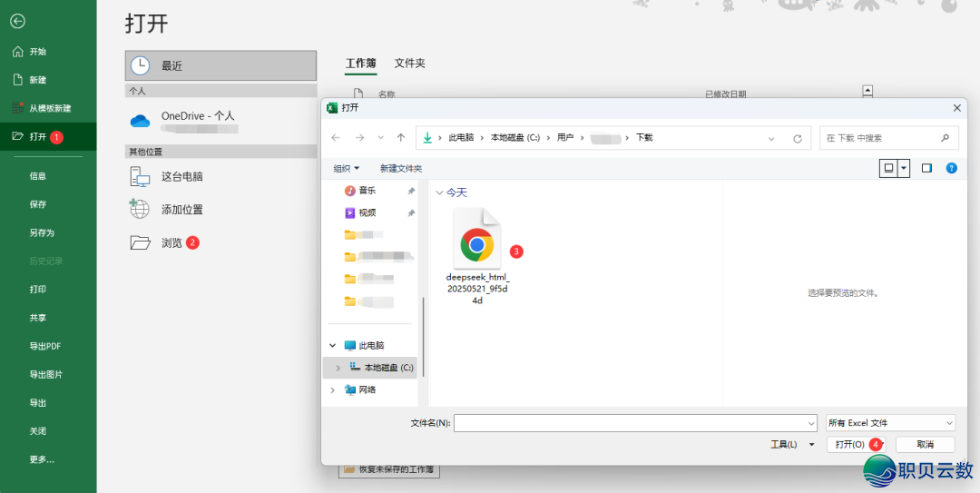The image size is (980, 493).
Task: Refresh the 下载 folder listing
Action: (x=798, y=139)
